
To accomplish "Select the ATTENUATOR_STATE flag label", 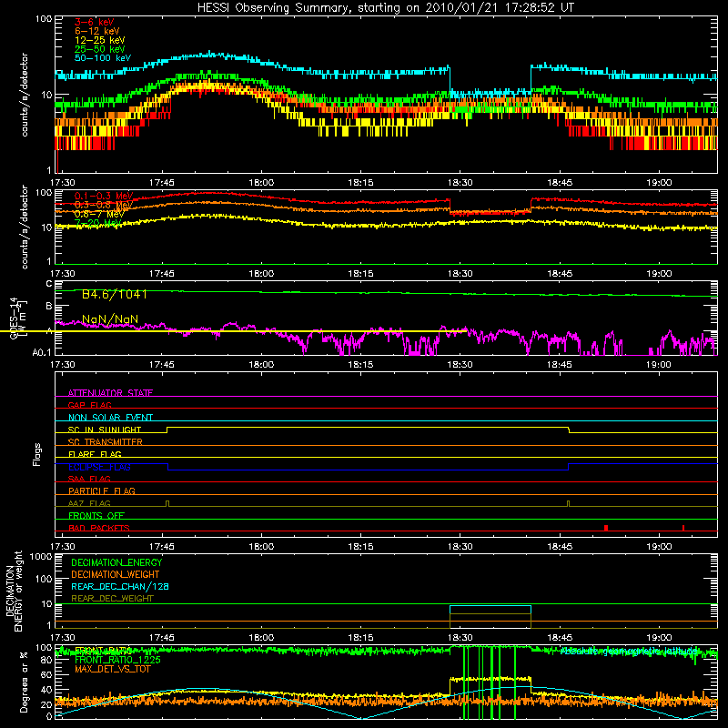I will click(110, 393).
